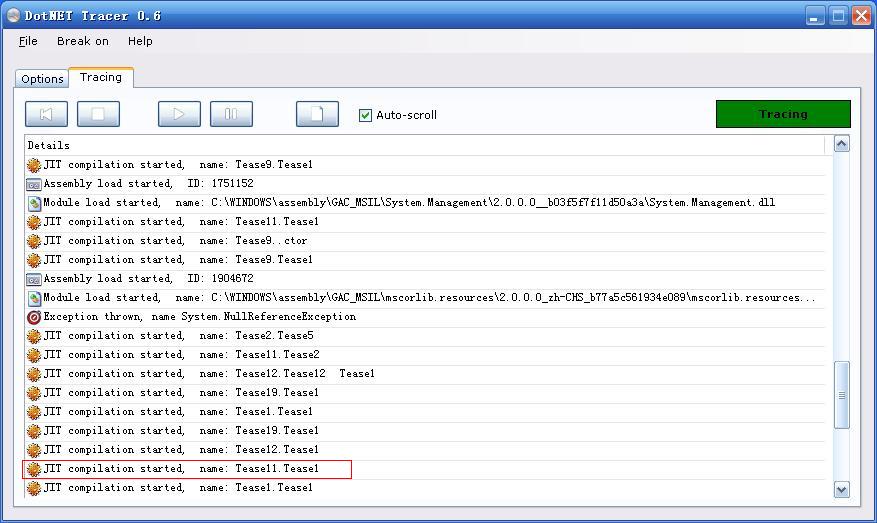
Task: Open the File menu
Action: (x=28, y=41)
